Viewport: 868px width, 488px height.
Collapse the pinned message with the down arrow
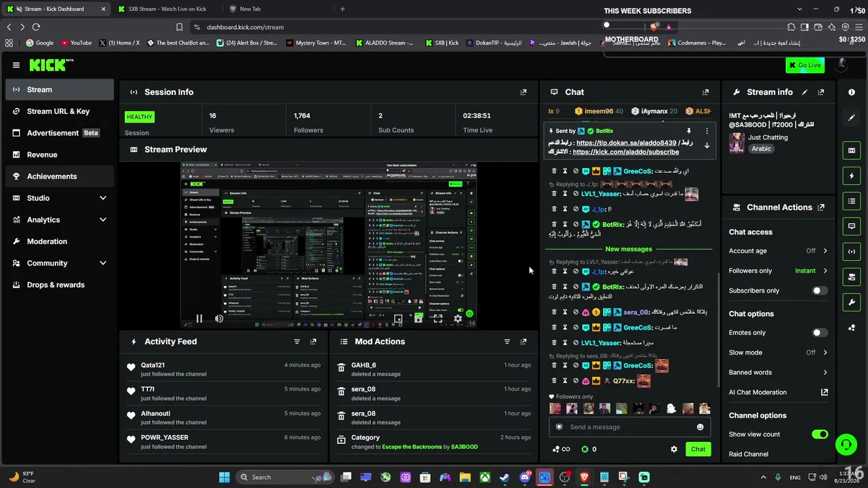707,146
